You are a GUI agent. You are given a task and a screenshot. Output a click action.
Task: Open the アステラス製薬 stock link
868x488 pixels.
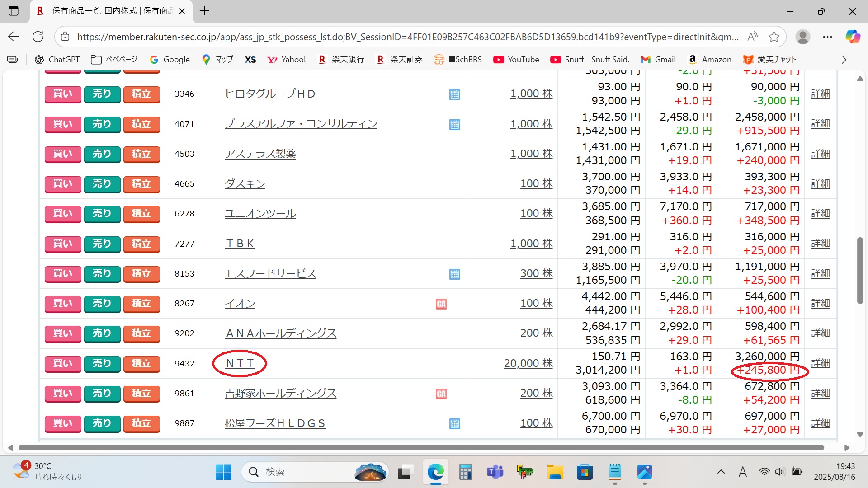(260, 154)
